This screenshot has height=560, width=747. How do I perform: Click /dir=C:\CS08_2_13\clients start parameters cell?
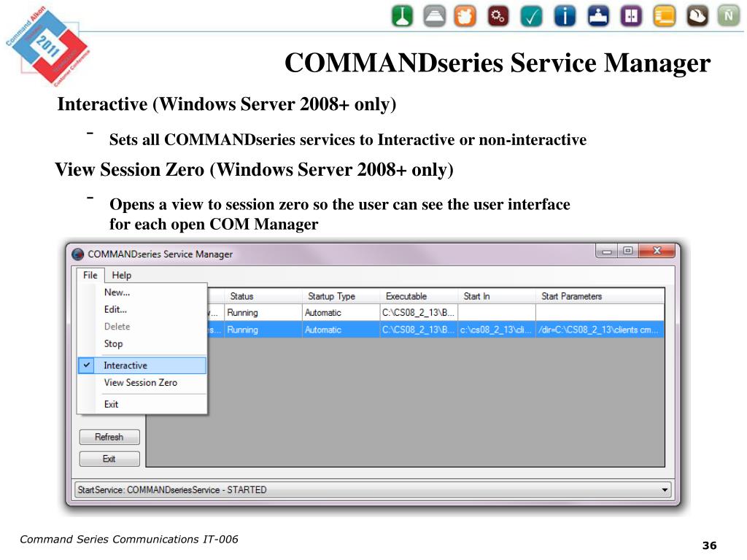point(600,330)
